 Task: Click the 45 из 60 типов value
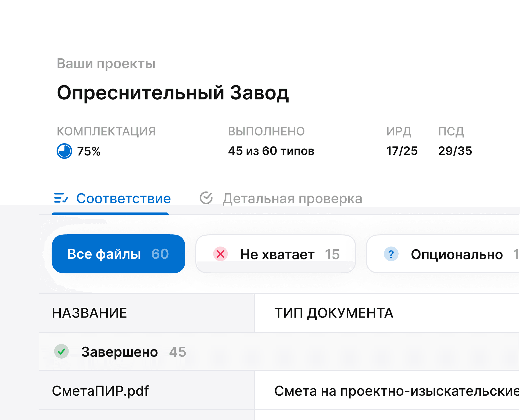click(271, 151)
